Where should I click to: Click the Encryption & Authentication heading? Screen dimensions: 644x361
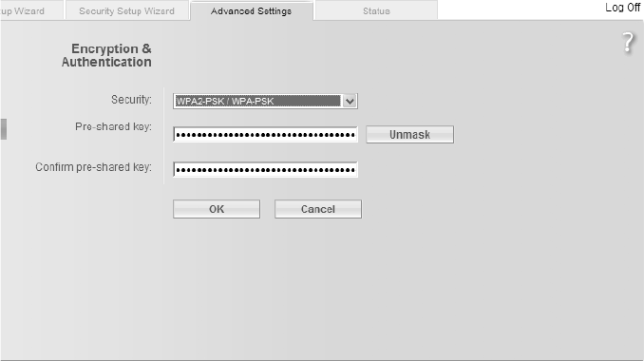pos(106,55)
